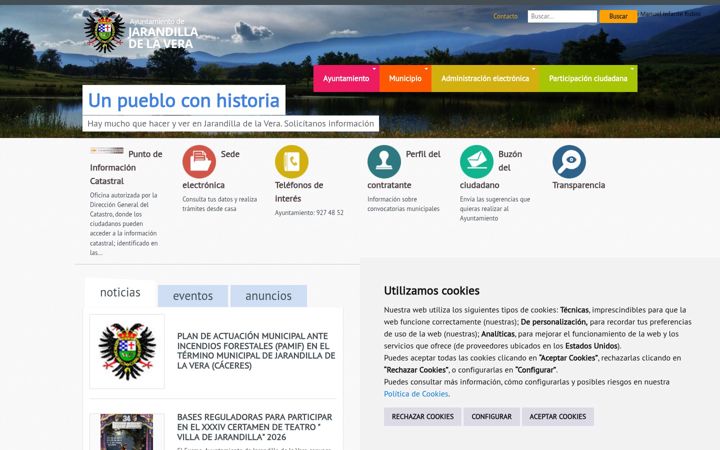Switch to the anuncios tab
This screenshot has width=720, height=450.
click(269, 296)
